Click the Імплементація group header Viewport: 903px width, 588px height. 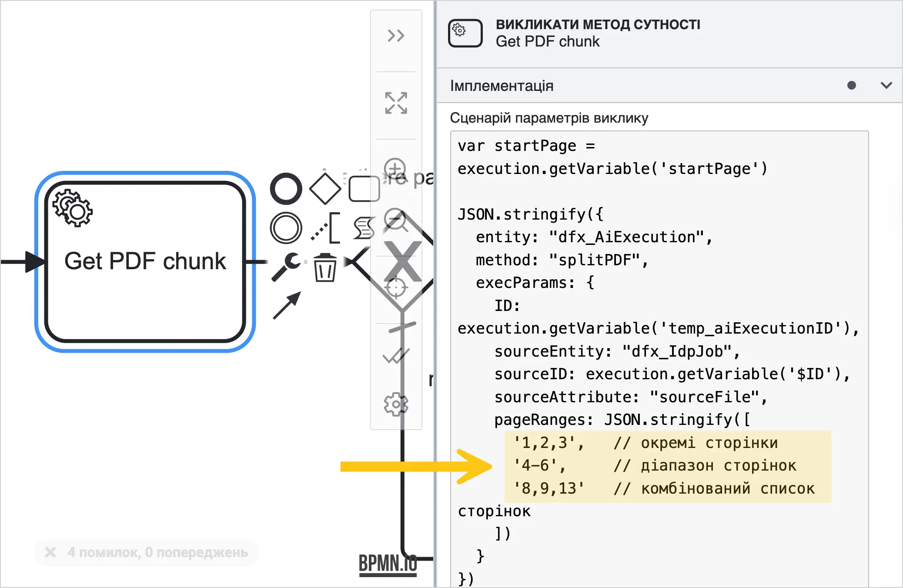click(x=669, y=85)
